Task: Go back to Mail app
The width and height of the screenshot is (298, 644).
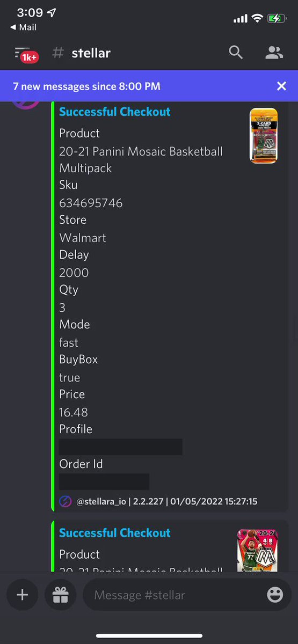Action: coord(23,27)
